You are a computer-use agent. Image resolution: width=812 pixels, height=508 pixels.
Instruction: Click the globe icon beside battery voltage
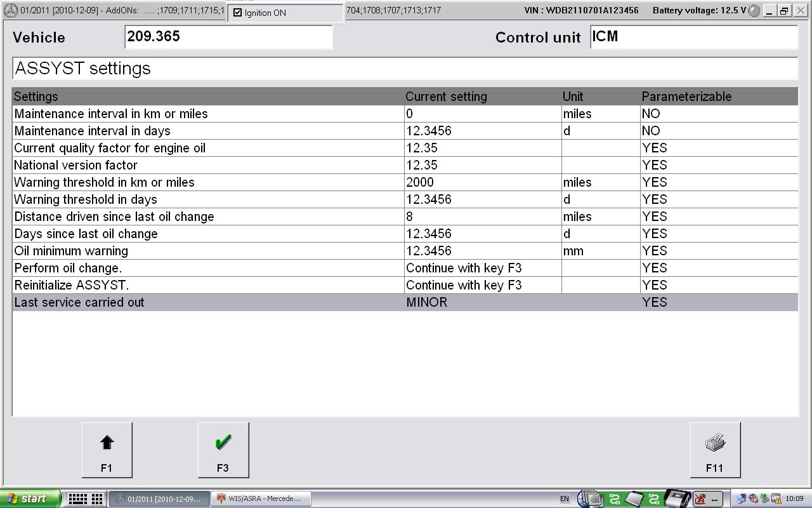tap(753, 10)
